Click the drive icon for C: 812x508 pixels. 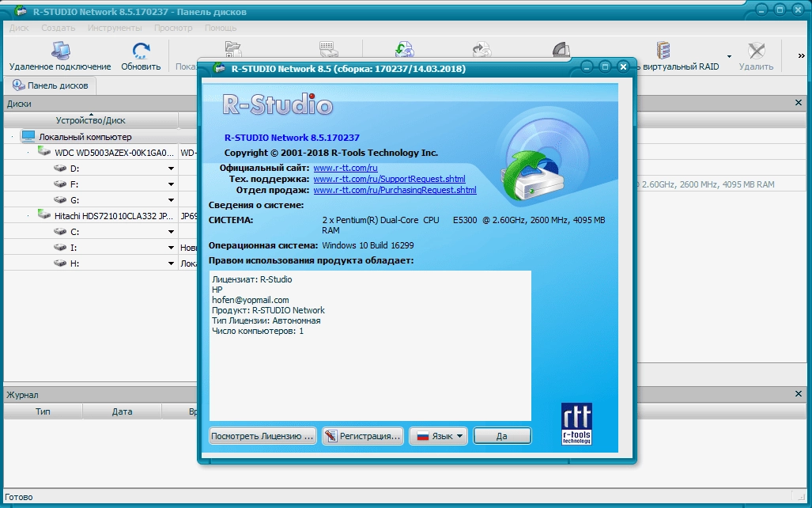pos(60,232)
